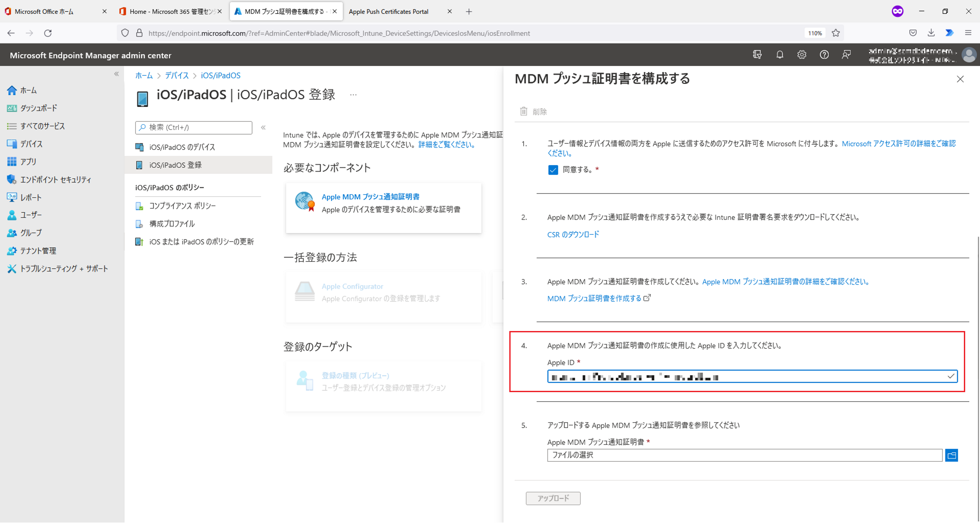Switch to Microsoft 365 管理センター tab
The image size is (980, 523).
coord(170,12)
